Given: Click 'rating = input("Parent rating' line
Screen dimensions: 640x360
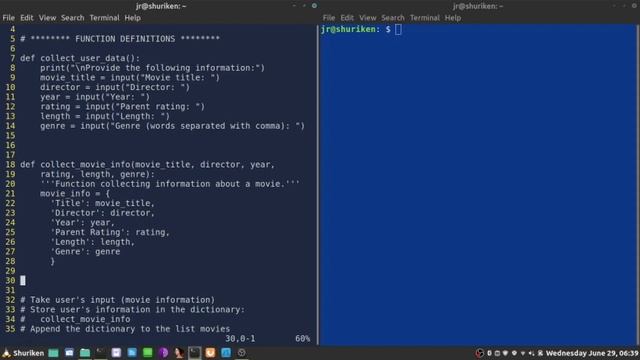Looking at the screenshot, I should tap(122, 107).
